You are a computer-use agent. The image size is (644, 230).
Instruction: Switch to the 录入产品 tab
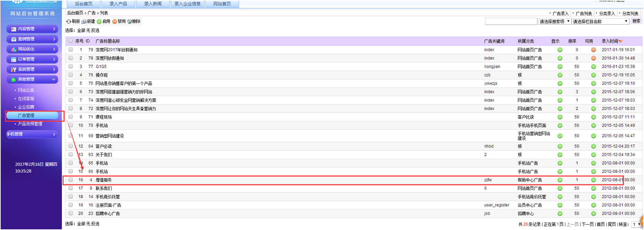[x=118, y=4]
